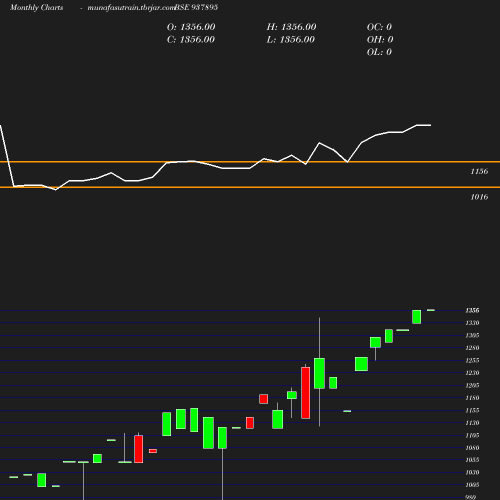Click the 1080 price axis label
This screenshot has width=500, height=500.
[472, 448]
